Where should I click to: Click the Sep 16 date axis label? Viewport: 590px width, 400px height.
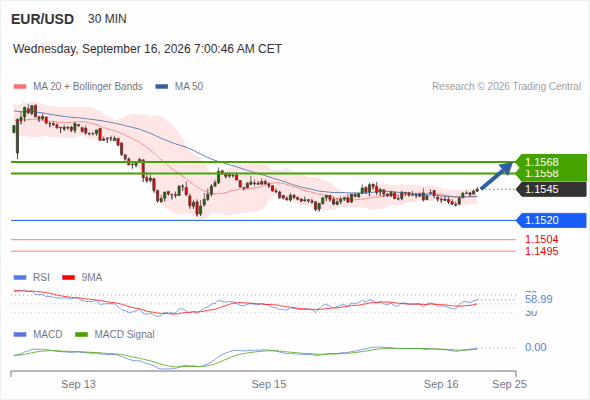coord(441,384)
